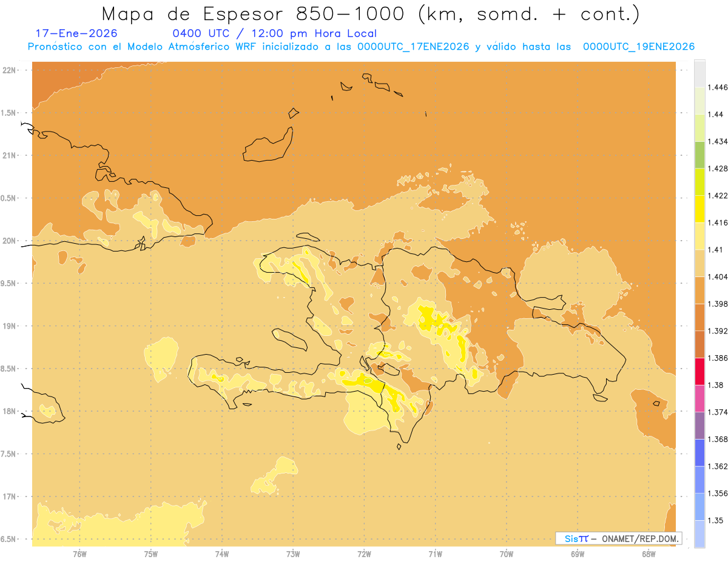Click the pink legend swatch between 1.374 and 1.38
Image resolution: width=728 pixels, height=562 pixels.
pyautogui.click(x=699, y=398)
